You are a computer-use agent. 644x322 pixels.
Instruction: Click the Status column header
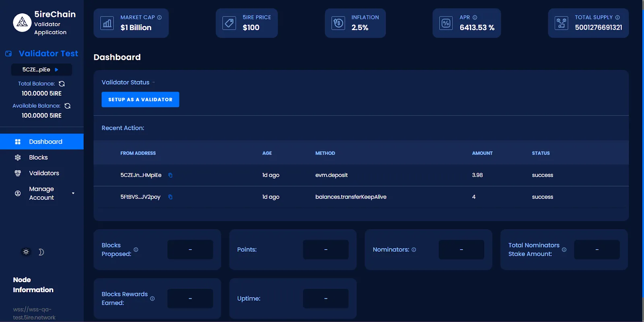[x=541, y=153]
